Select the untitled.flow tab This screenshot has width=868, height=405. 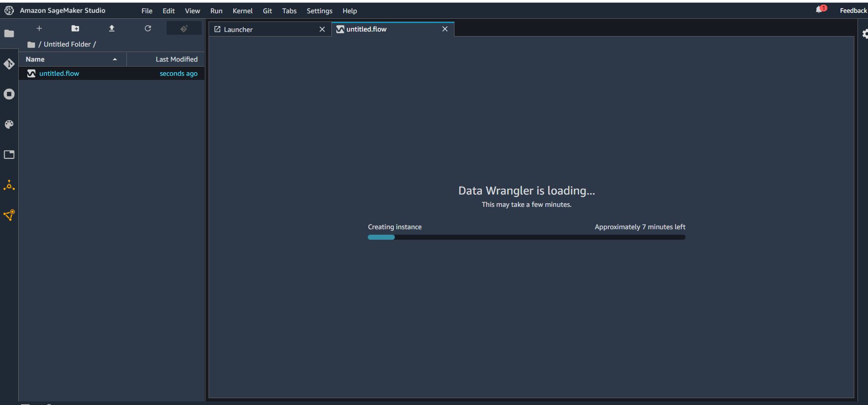(393, 29)
